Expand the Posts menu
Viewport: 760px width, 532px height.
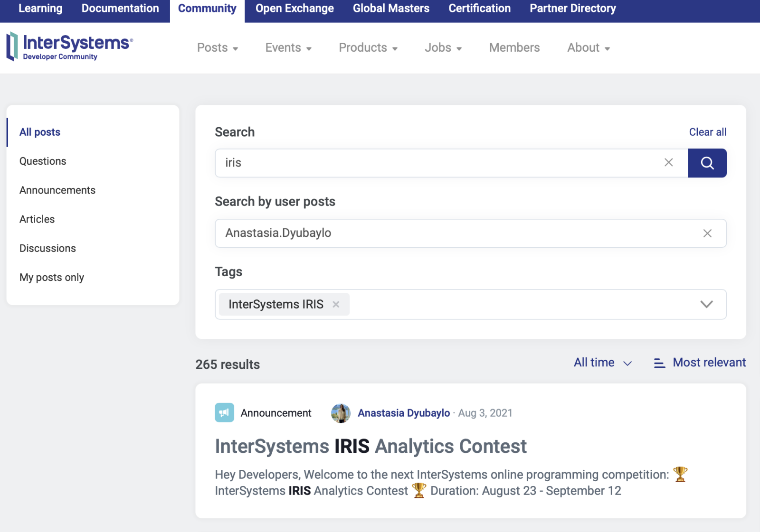click(x=217, y=48)
